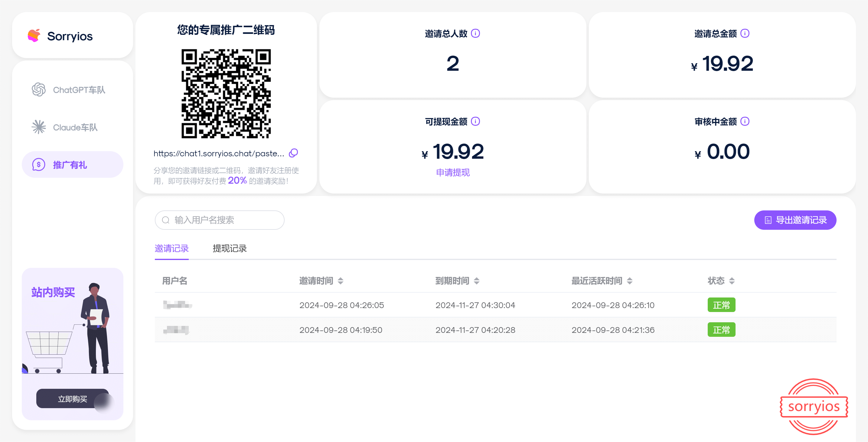Screen dimensions: 868x442
Task: Click the promotion QR code image
Action: click(x=226, y=94)
